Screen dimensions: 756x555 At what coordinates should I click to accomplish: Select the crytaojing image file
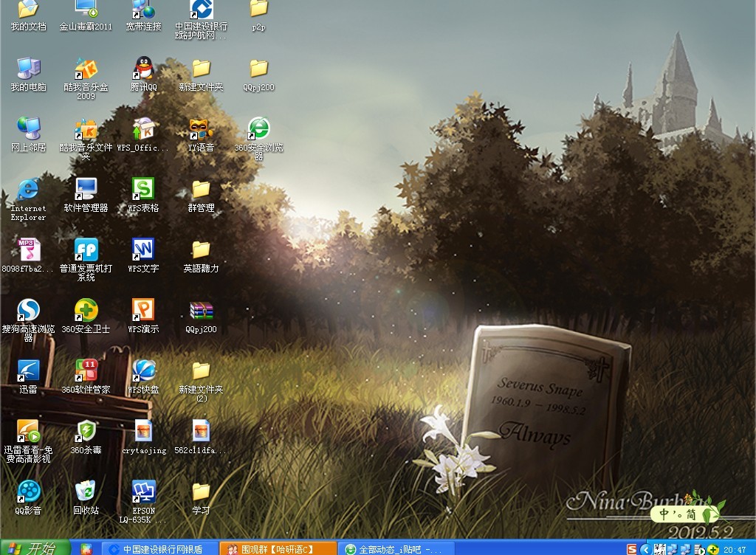click(x=144, y=437)
